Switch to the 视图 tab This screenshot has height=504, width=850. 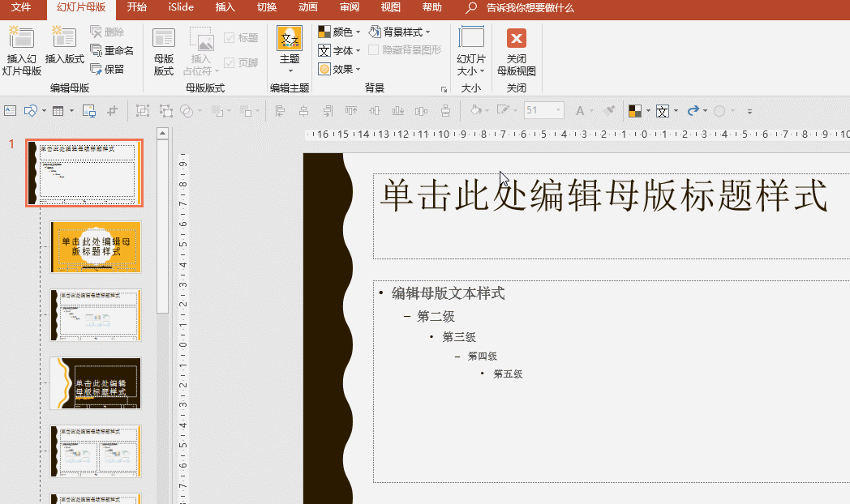coord(390,7)
